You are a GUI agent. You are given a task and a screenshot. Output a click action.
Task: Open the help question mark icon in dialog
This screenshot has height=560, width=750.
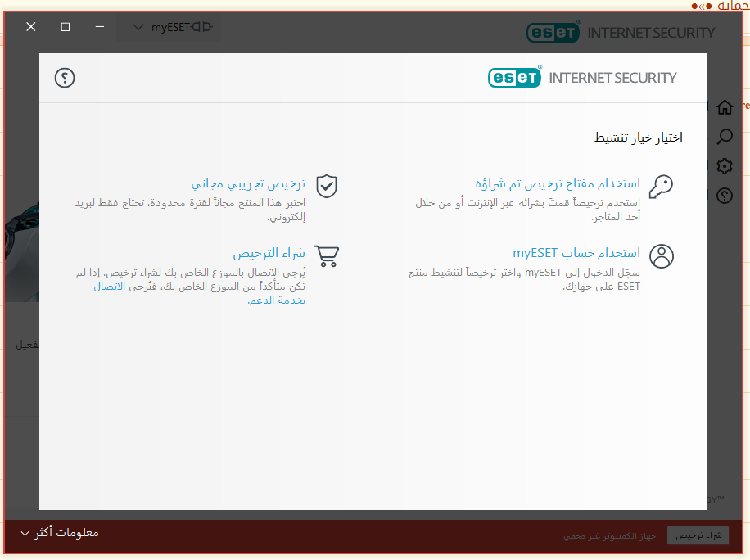[65, 78]
